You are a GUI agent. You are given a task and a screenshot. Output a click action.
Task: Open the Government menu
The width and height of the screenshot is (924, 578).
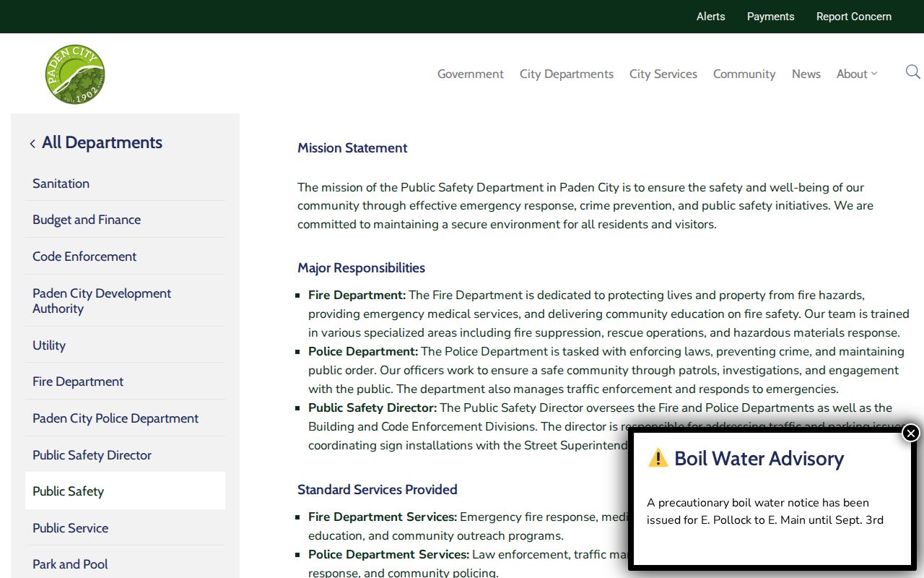(471, 74)
